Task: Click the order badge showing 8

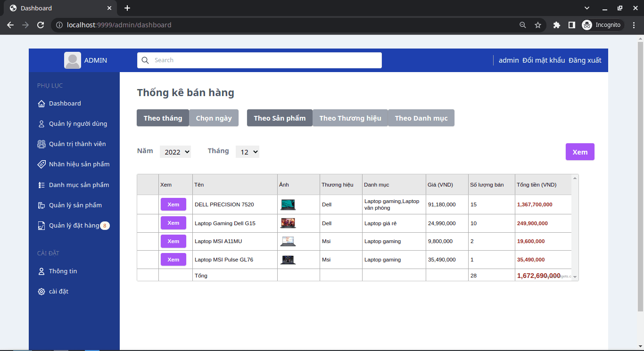Action: 105,226
